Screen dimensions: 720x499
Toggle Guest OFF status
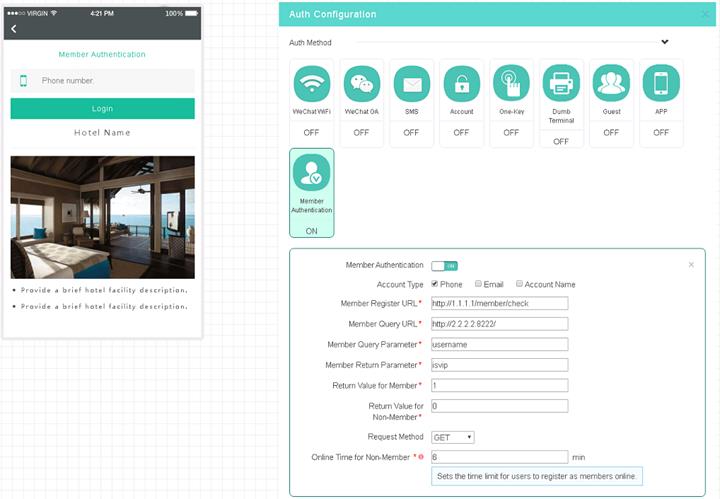pos(611,133)
